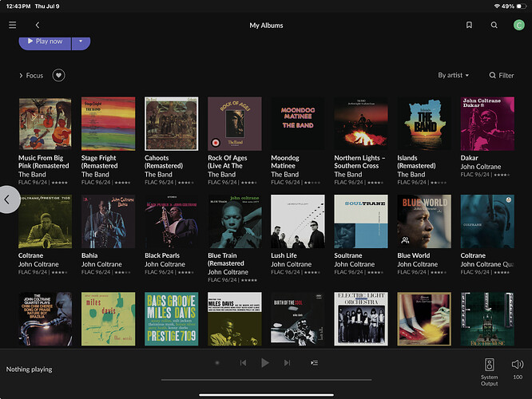Open the hamburger navigation menu
Viewport: 532px width, 399px height.
[x=13, y=25]
